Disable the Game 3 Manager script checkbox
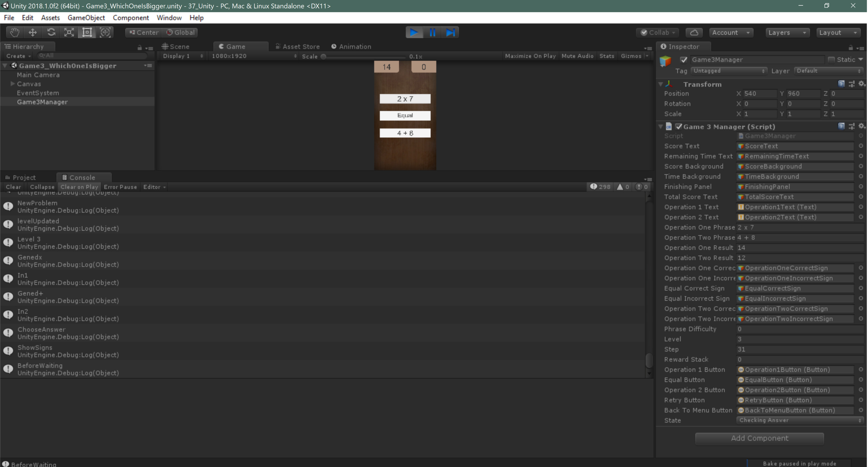The height and width of the screenshot is (467, 868). (x=679, y=126)
